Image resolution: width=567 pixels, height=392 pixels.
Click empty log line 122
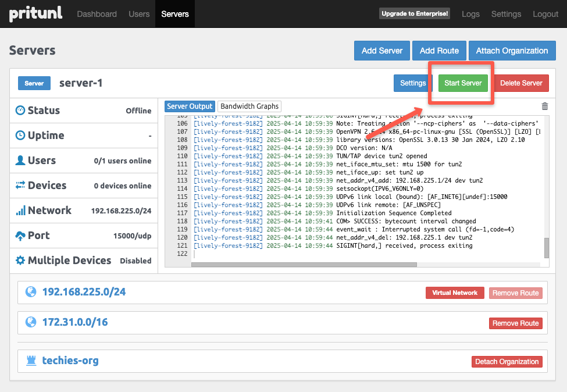click(365, 254)
